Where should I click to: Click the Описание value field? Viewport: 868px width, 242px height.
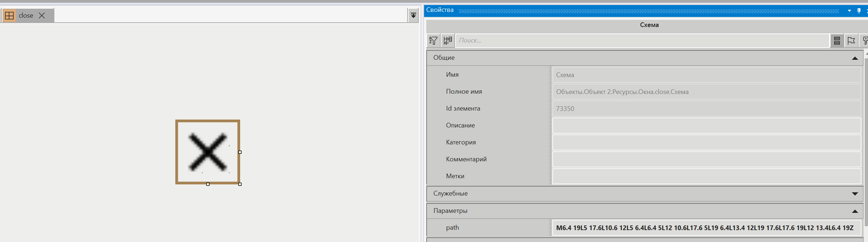tap(706, 126)
